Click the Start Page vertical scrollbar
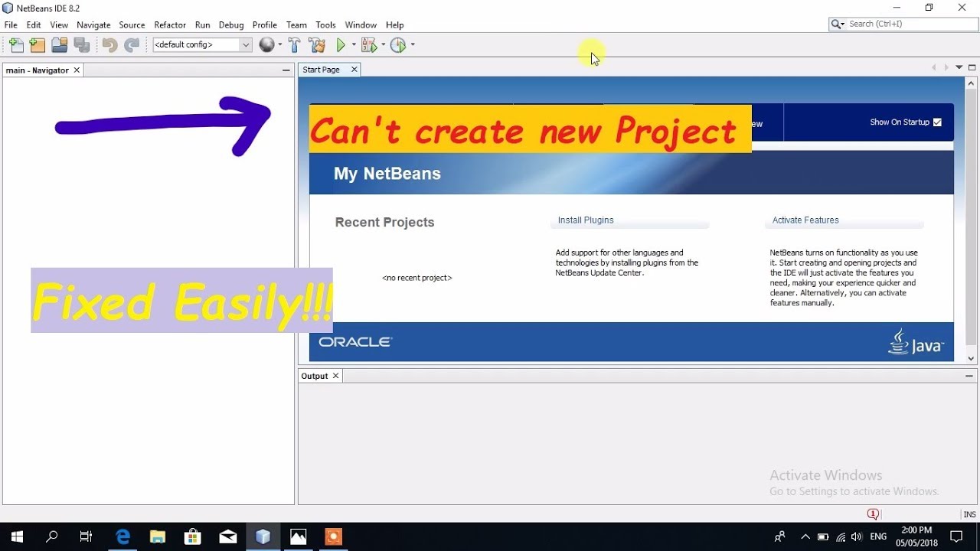 972,217
